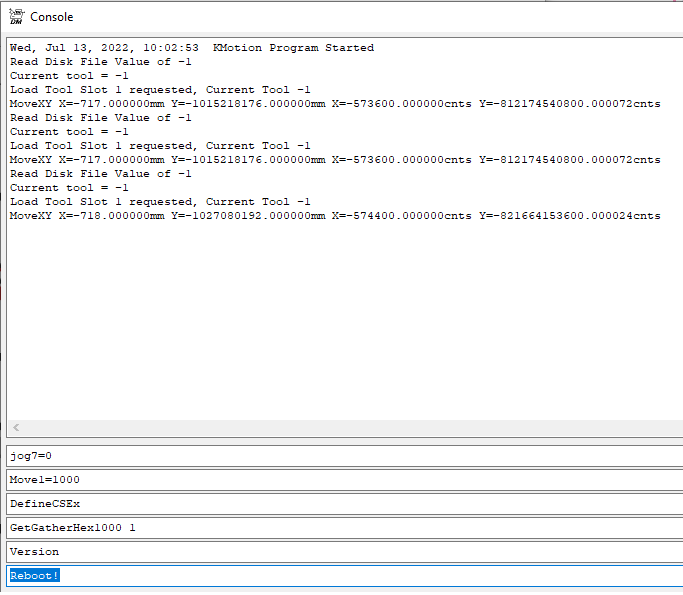
Task: Click the first Read Disk File Value line
Action: [100, 62]
